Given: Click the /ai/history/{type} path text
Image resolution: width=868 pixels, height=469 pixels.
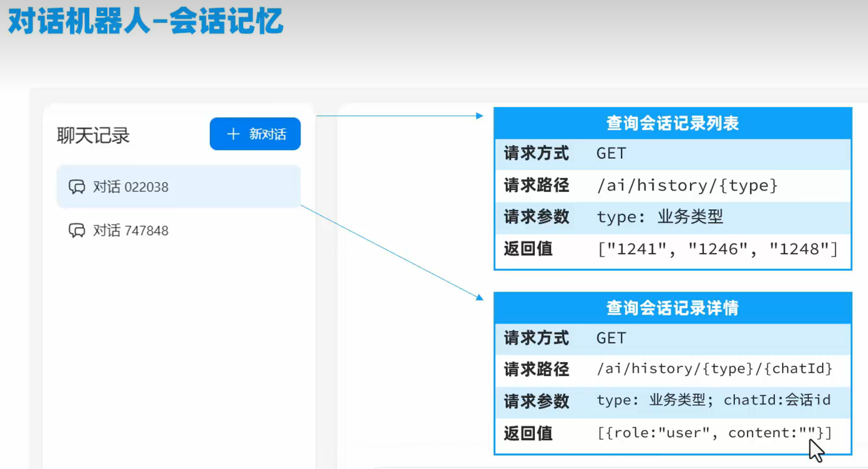Looking at the screenshot, I should pyautogui.click(x=687, y=185).
